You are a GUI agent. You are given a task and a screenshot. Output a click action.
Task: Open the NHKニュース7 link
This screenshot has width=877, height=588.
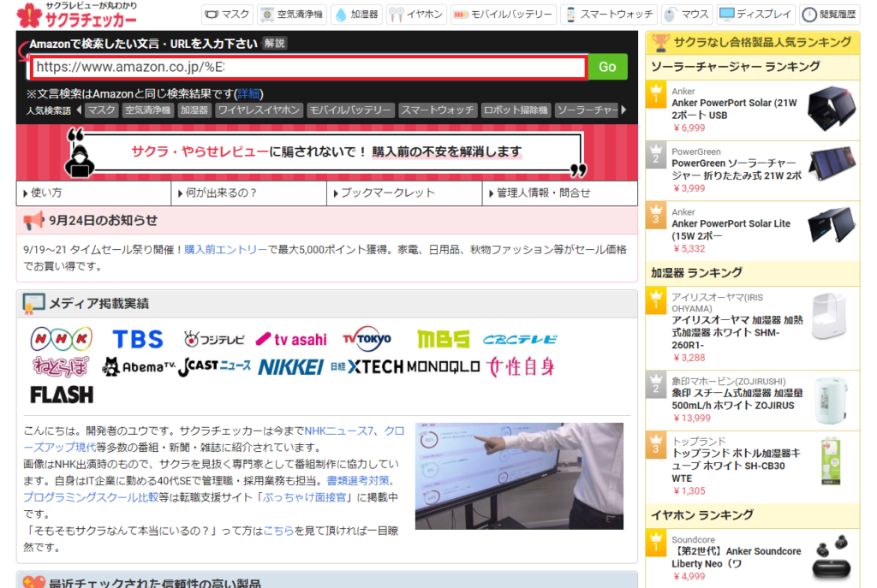[339, 431]
